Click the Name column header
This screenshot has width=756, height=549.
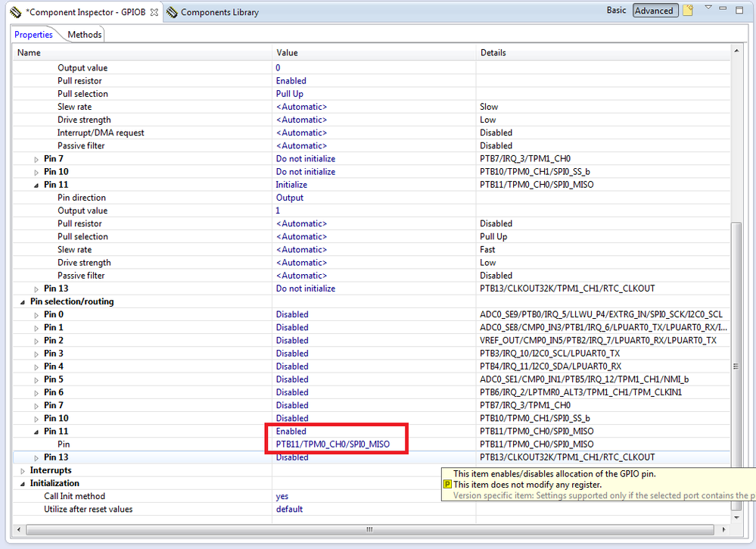click(x=143, y=52)
